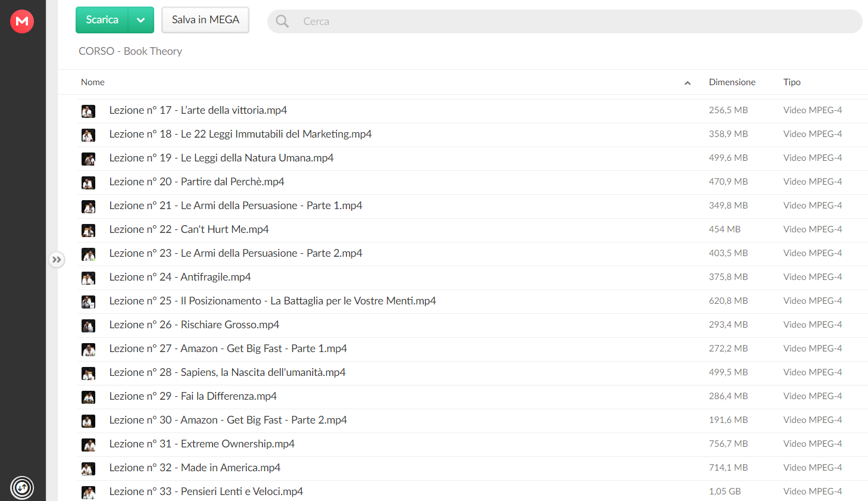Viewport: 868px width, 501px height.
Task: Click the video thumbnail for Lezione n° 28
Action: [88, 373]
